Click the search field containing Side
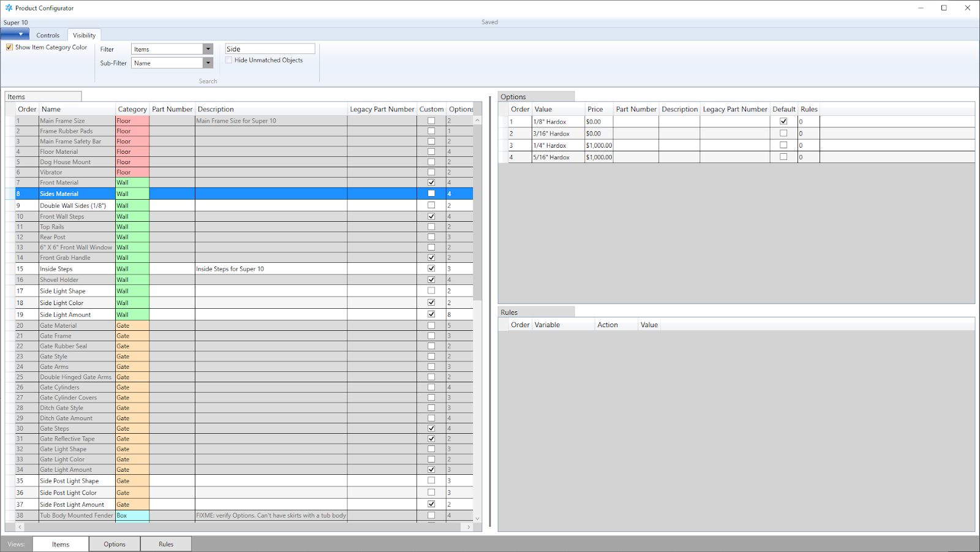Image resolution: width=980 pixels, height=552 pixels. [270, 49]
